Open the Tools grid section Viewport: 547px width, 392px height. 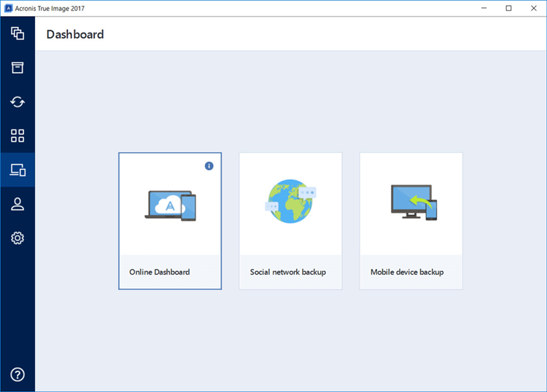coord(18,136)
